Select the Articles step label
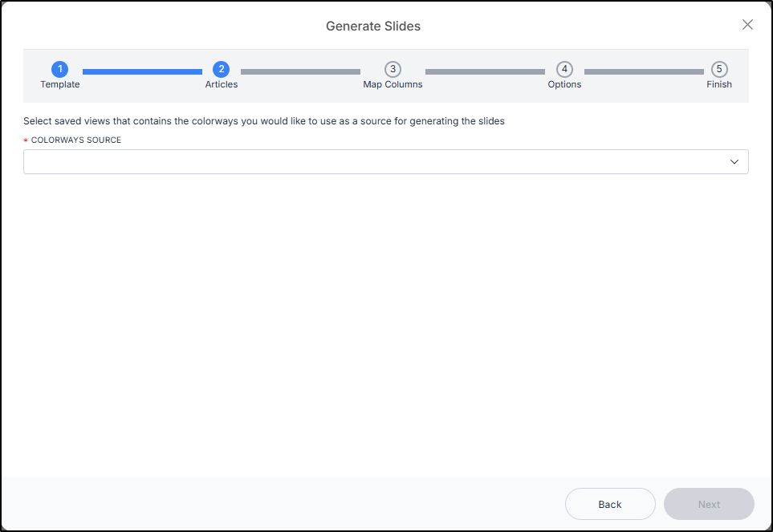The width and height of the screenshot is (773, 532). coord(222,84)
